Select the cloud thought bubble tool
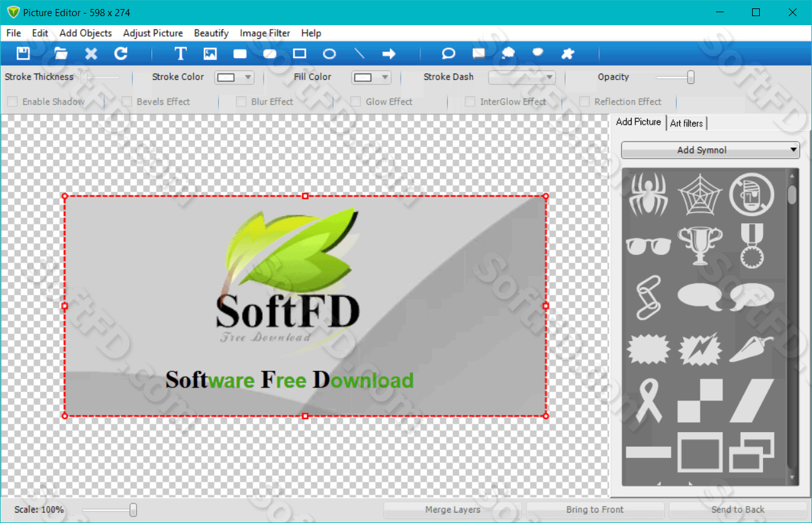812x523 pixels. pyautogui.click(x=508, y=54)
